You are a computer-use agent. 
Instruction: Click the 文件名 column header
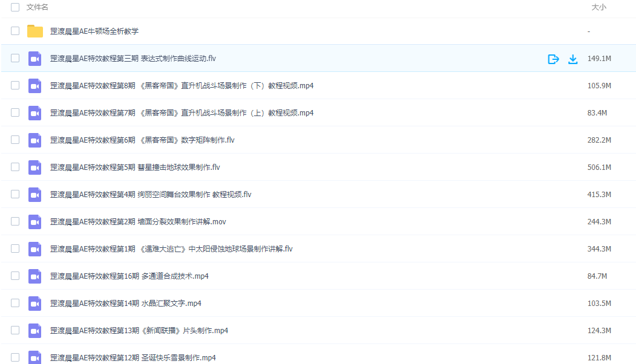tap(35, 8)
